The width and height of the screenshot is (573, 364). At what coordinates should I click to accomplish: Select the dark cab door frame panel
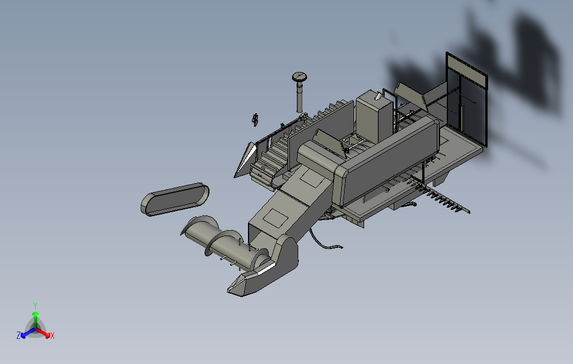467,99
